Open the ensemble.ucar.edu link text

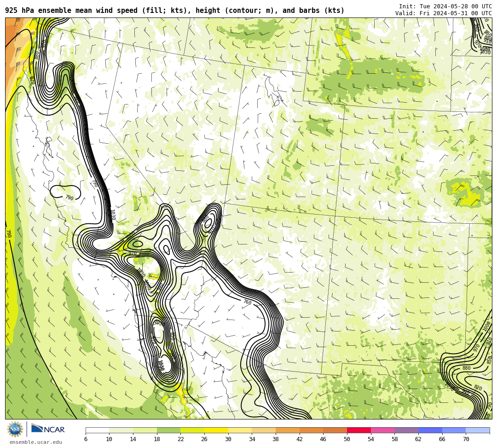[36, 442]
